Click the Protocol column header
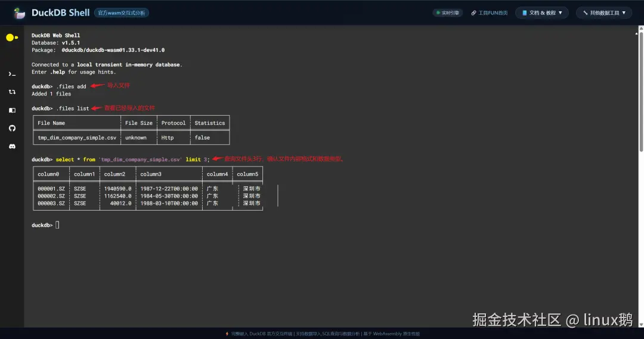The height and width of the screenshot is (339, 644). coord(174,123)
